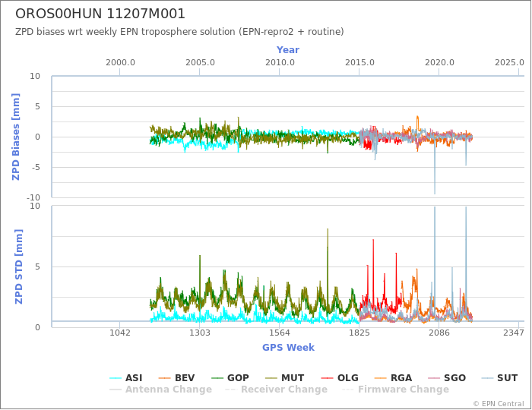Click the 2000.0 year tick label

click(120, 63)
